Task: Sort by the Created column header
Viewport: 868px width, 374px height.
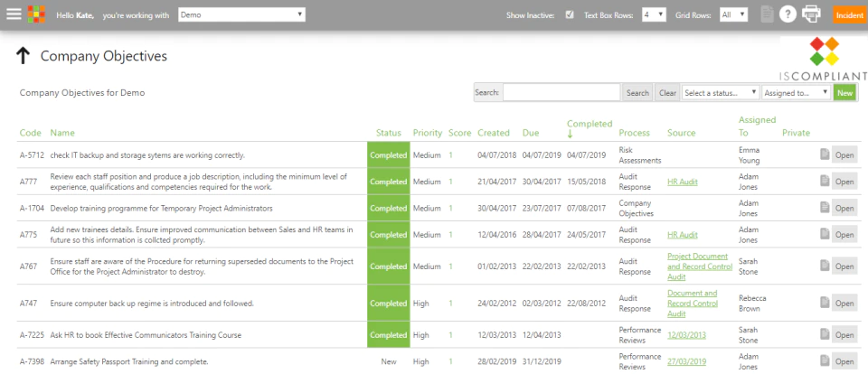Action: pos(494,133)
